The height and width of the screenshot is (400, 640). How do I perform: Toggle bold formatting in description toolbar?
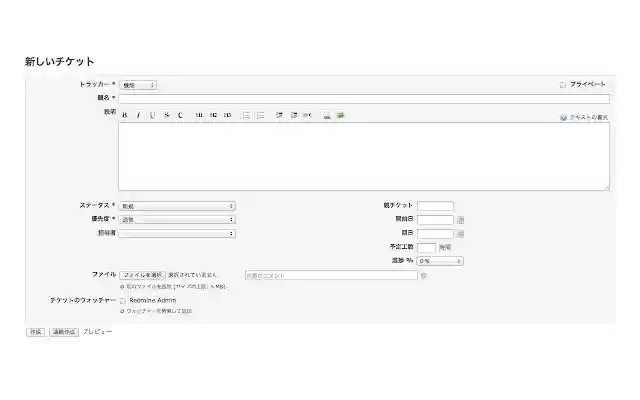coord(125,116)
